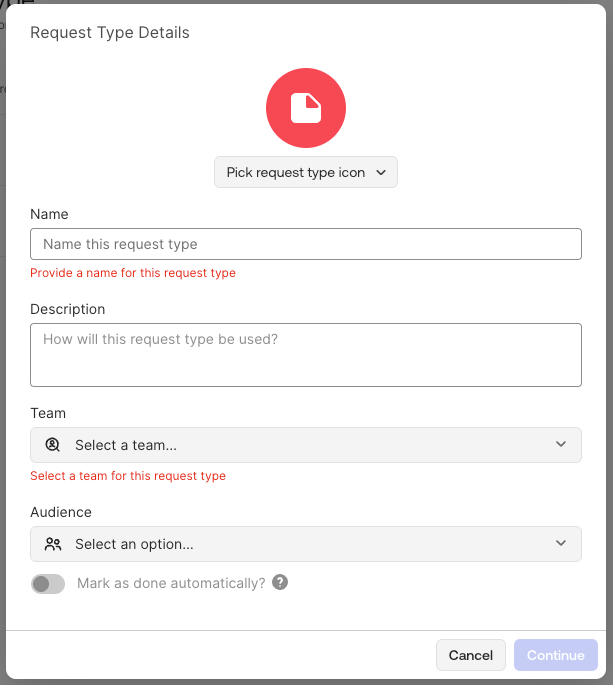613x685 pixels.
Task: Expand the Audience field chevron arrow
Action: pos(561,544)
